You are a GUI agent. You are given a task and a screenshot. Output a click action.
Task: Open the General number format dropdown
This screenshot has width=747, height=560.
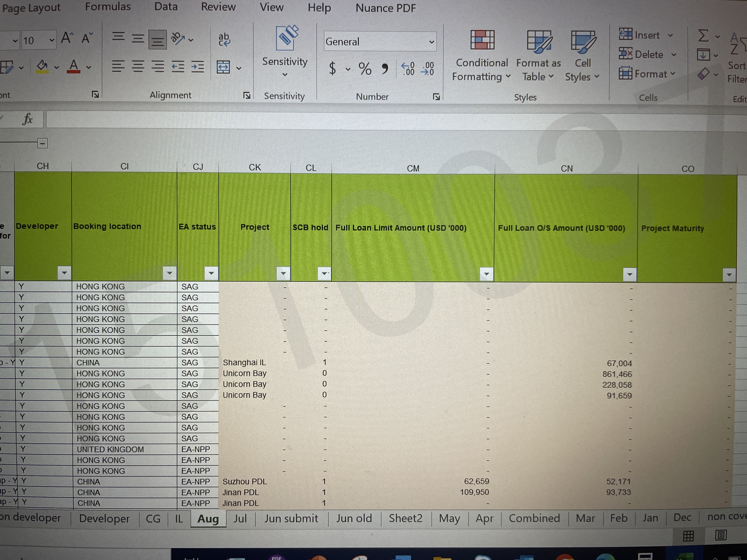(431, 42)
